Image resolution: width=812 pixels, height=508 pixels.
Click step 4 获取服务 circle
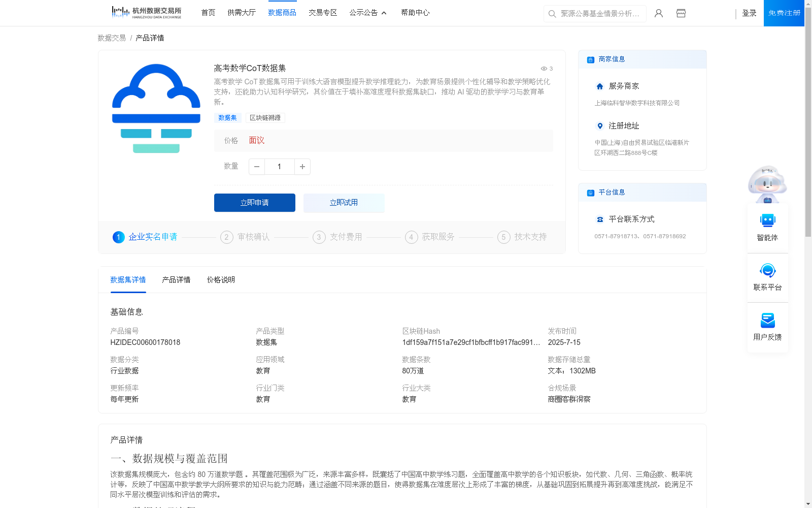[412, 237]
